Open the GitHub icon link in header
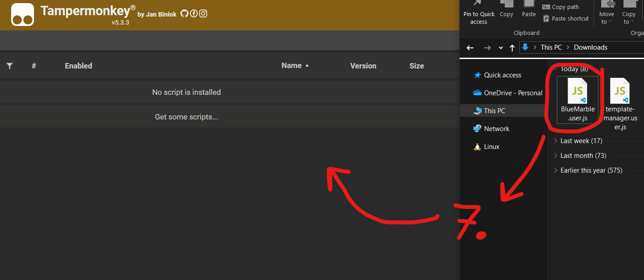644x280 pixels. click(184, 13)
